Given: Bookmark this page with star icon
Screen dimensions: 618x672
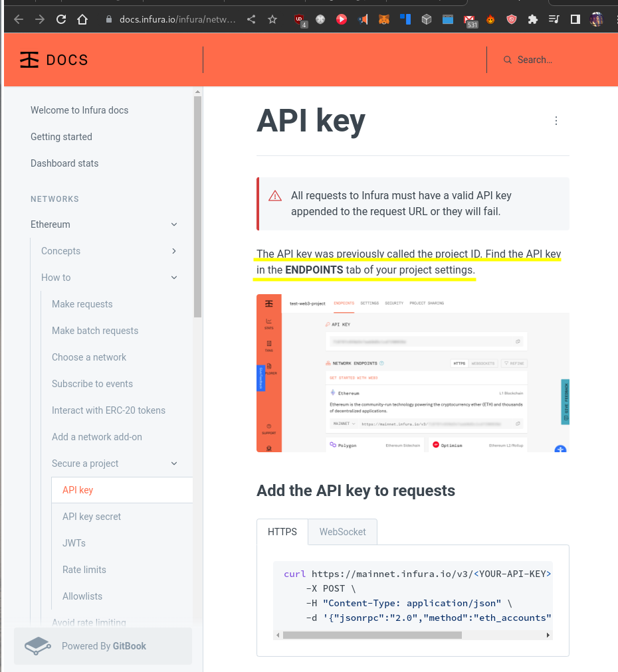Looking at the screenshot, I should pyautogui.click(x=272, y=19).
